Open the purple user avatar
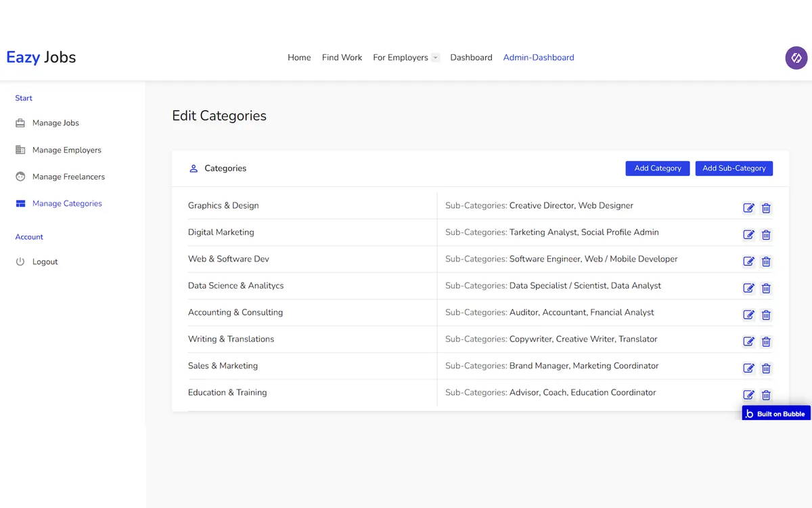812x508 pixels. pyautogui.click(x=796, y=58)
